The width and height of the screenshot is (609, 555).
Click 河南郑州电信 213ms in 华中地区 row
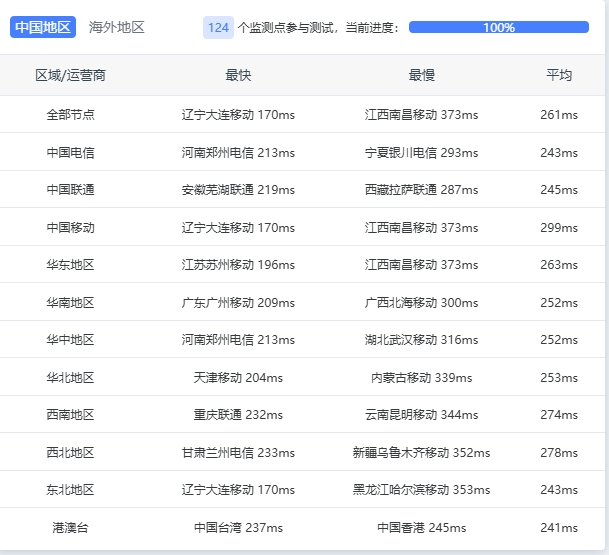click(x=238, y=339)
